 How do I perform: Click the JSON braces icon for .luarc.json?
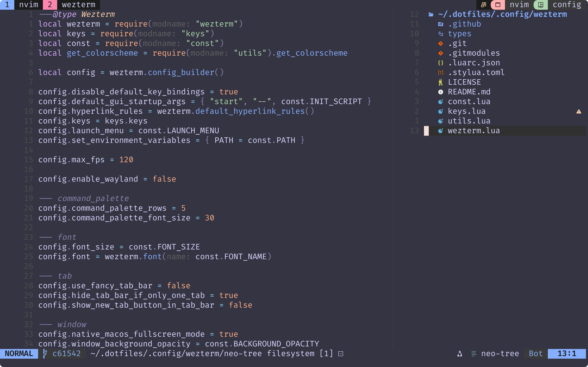tap(441, 63)
